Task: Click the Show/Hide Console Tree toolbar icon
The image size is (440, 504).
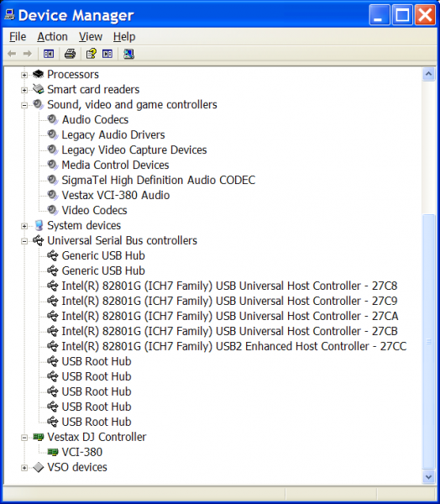Action: tap(49, 54)
